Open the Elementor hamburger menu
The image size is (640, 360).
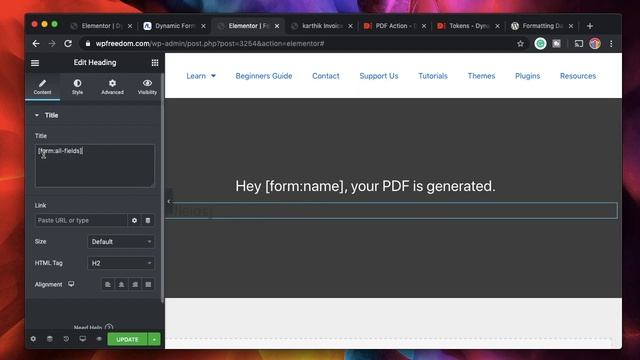click(35, 63)
